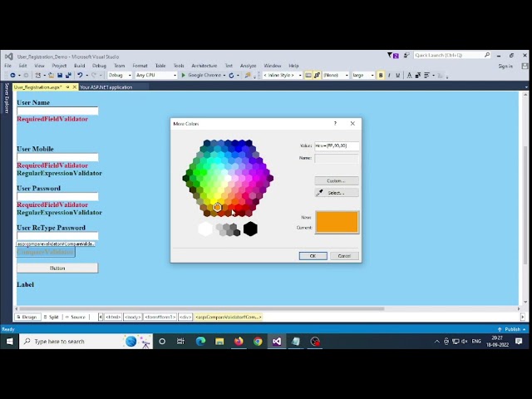Expand the Google Chrome browser dropdown arrow
This screenshot has width=532, height=399.
(224, 76)
